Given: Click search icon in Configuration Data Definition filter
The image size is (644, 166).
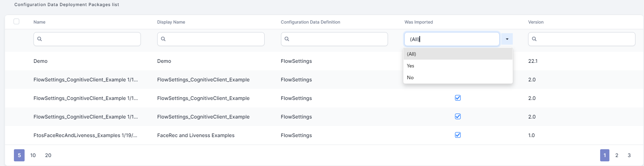Looking at the screenshot, I should pyautogui.click(x=287, y=39).
